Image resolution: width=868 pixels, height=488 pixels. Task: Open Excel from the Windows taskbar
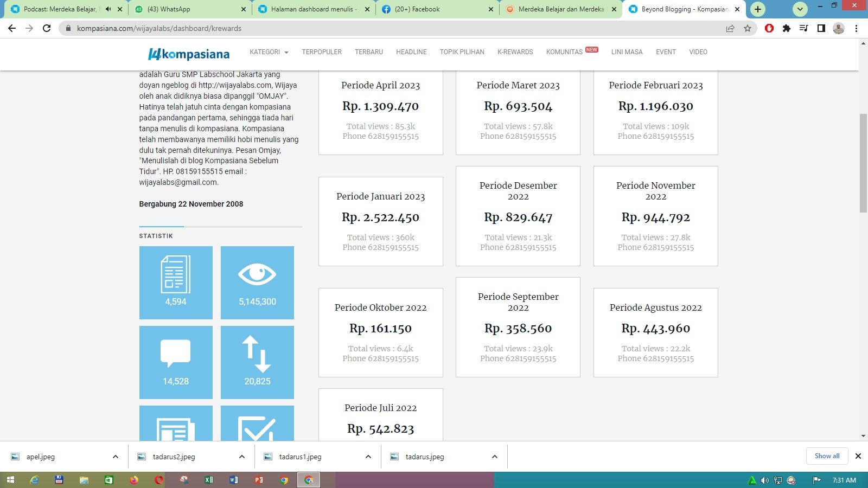coord(209,480)
